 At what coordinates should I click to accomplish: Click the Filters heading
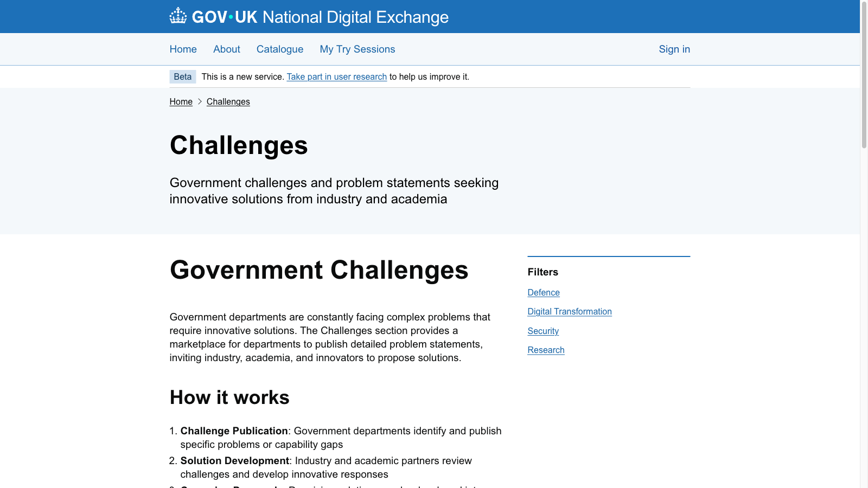[x=543, y=272]
